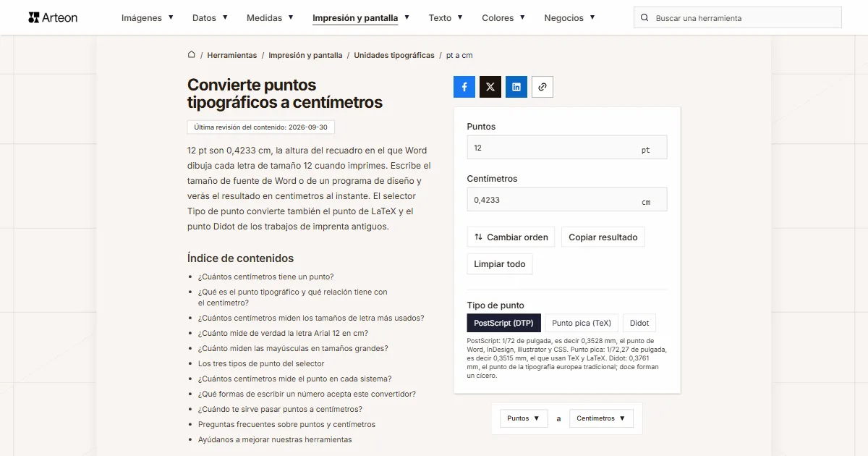Focus the Puntos input field
This screenshot has width=868, height=456.
click(x=567, y=148)
